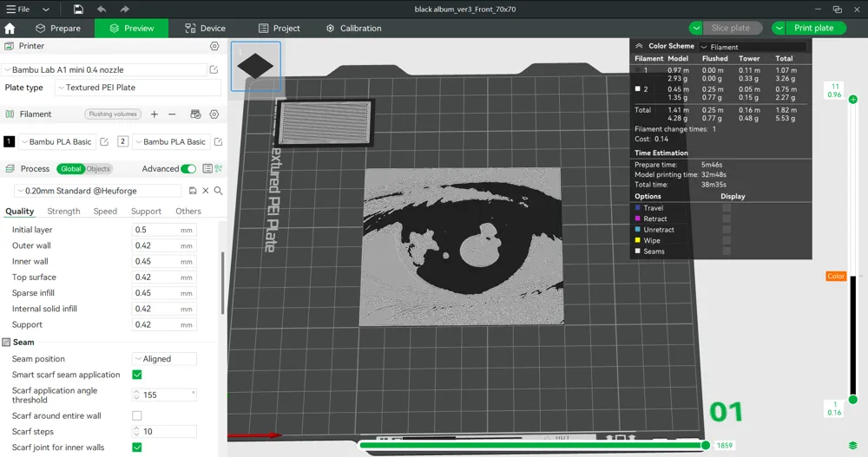The image size is (868, 457).
Task: Click the Flushing volumes button
Action: [x=113, y=114]
